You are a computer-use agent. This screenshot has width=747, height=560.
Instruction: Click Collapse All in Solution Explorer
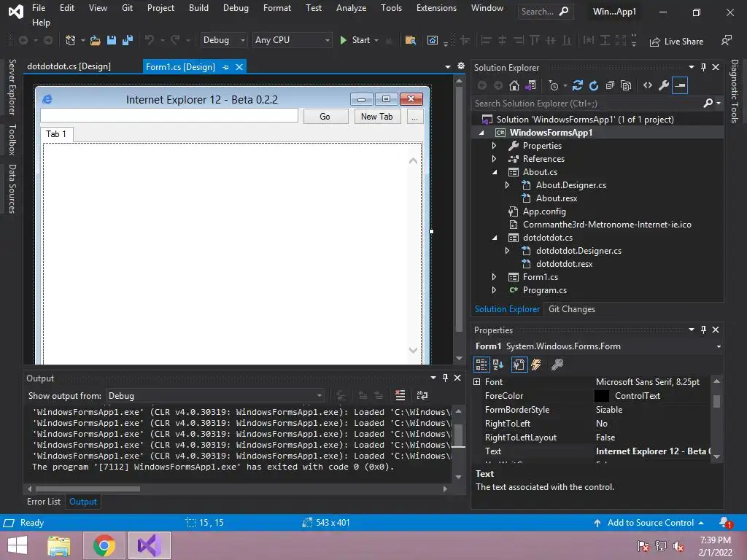pos(610,86)
